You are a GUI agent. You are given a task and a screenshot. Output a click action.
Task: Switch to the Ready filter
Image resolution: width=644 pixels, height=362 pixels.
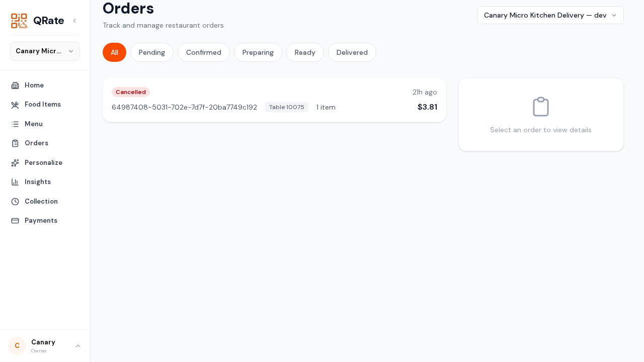click(305, 52)
